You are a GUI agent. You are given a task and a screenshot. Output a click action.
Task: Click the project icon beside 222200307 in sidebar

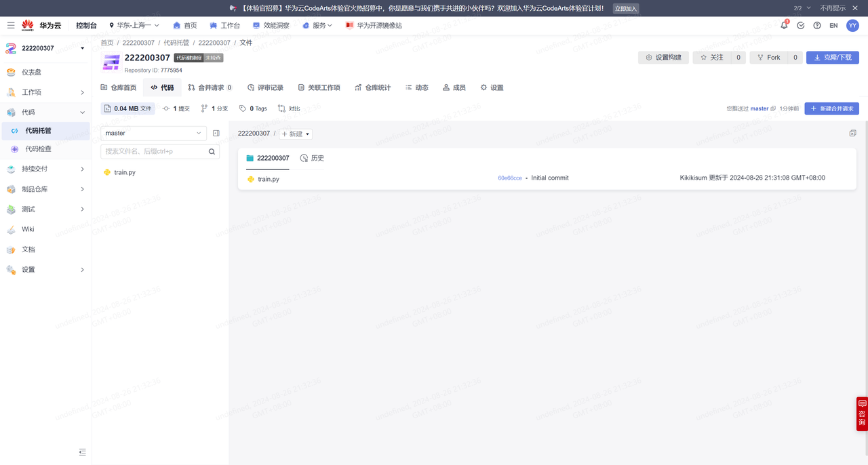[11, 48]
